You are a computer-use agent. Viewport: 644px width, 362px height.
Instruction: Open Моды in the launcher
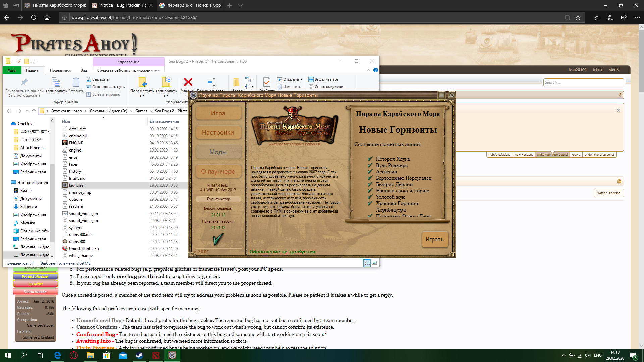click(x=218, y=152)
